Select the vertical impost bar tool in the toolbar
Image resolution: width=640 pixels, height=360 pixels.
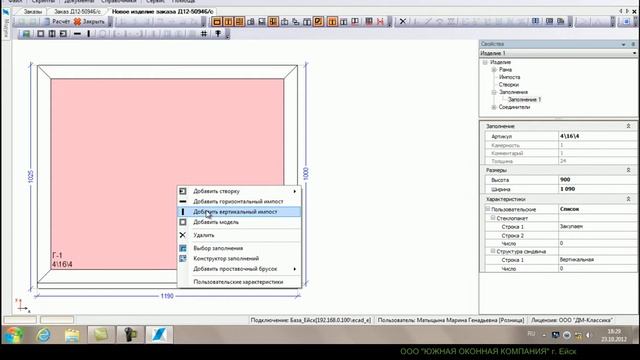[89, 34]
